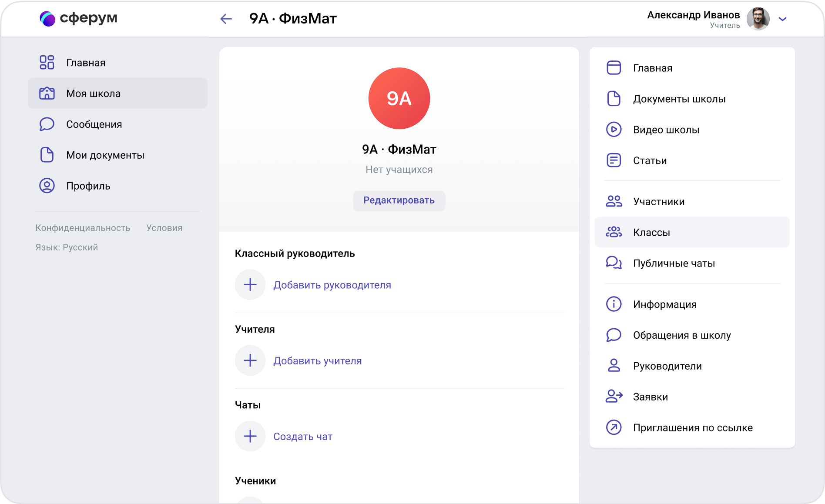This screenshot has width=825, height=504.
Task: Click the Участники people icon
Action: point(614,201)
